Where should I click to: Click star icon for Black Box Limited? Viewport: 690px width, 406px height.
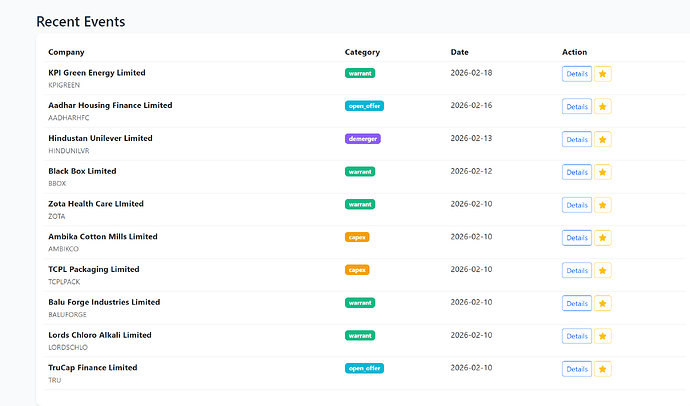coord(602,172)
